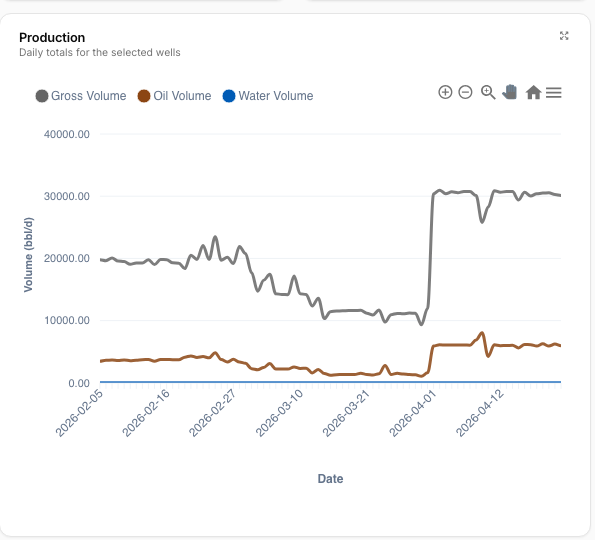
Task: Open the chart hamburger menu
Action: coord(554,93)
